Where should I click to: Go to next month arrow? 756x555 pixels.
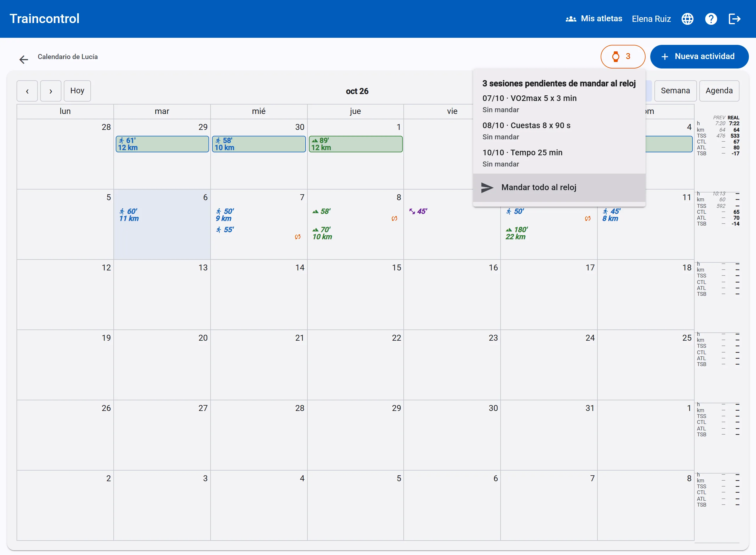point(51,91)
